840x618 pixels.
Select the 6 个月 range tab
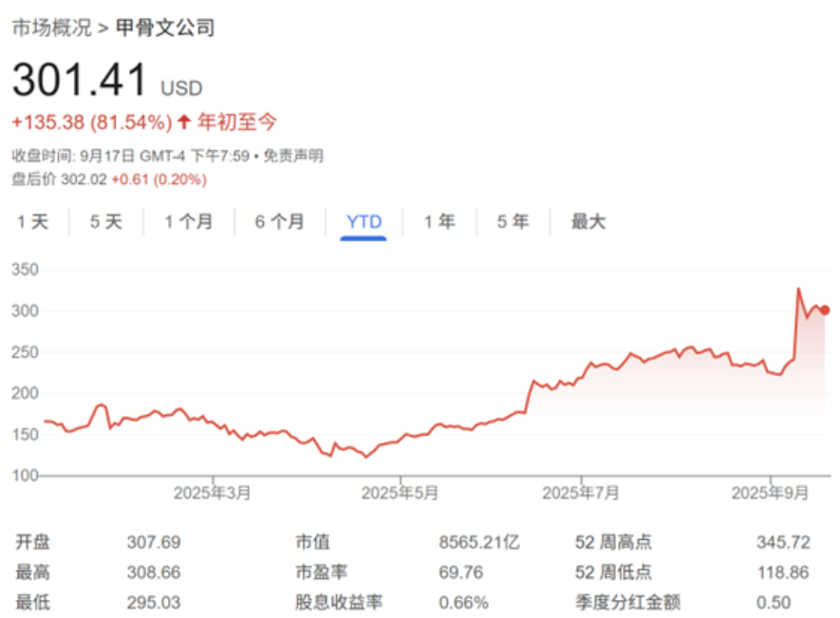pyautogui.click(x=280, y=221)
